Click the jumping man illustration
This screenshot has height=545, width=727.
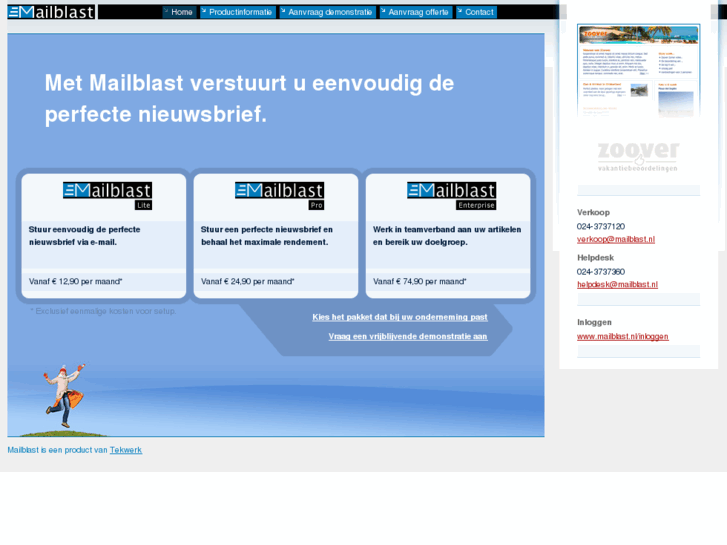pos(64,396)
